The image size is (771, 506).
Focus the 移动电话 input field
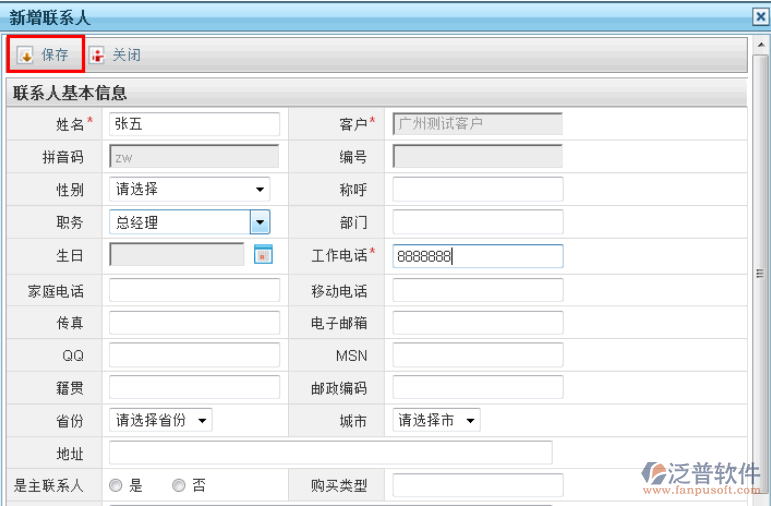click(x=477, y=290)
